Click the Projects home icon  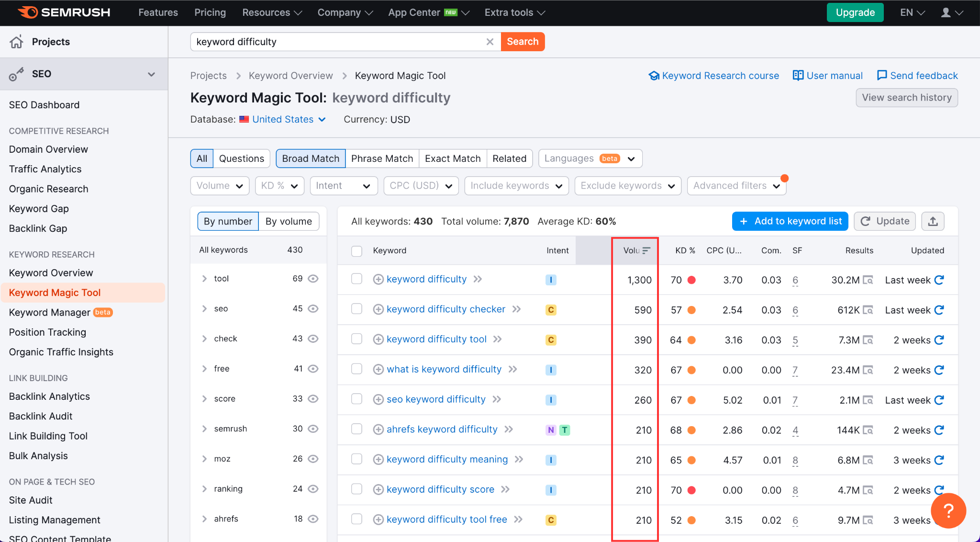pyautogui.click(x=16, y=42)
